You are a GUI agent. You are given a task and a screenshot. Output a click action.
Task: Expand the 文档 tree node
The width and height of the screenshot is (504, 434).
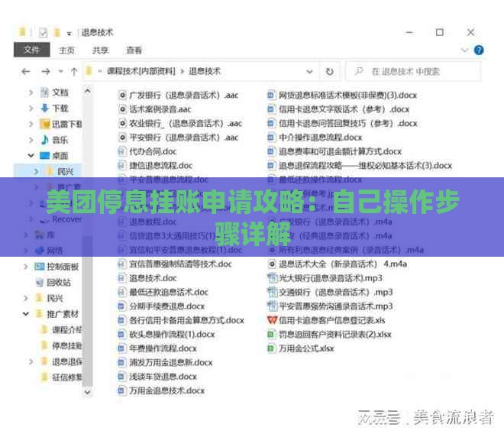(31, 92)
